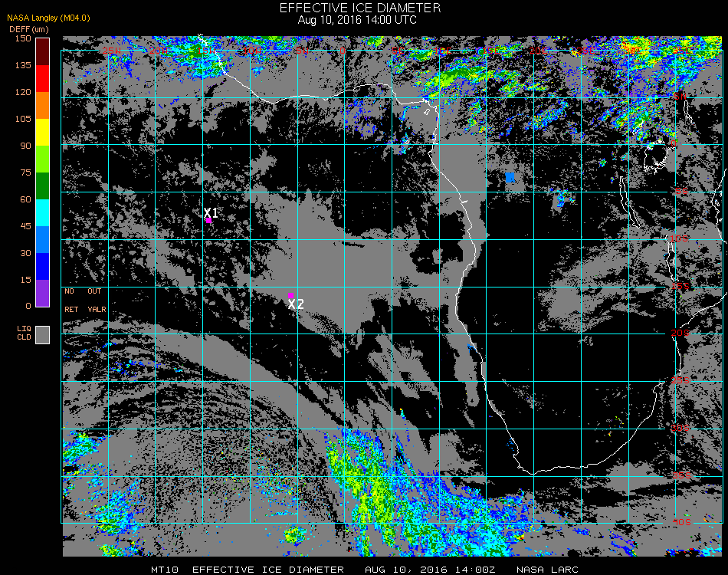Image resolution: width=728 pixels, height=575 pixels.
Task: Click the magenta X1 marker square
Action: [x=209, y=221]
